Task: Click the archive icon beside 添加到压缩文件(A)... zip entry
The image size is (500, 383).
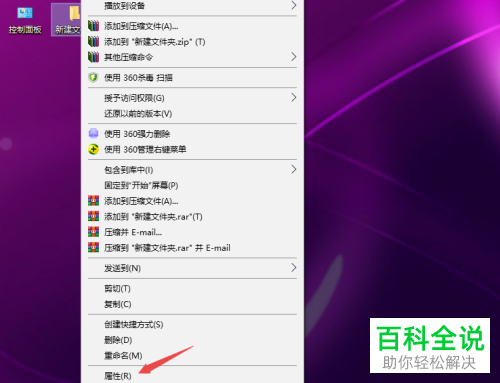Action: click(93, 26)
